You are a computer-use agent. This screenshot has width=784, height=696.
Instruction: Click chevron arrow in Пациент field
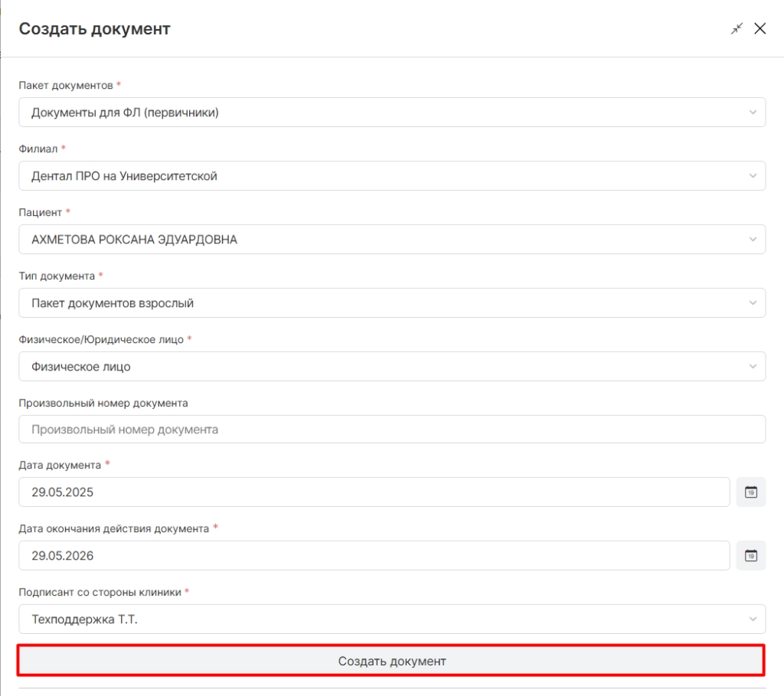(753, 239)
